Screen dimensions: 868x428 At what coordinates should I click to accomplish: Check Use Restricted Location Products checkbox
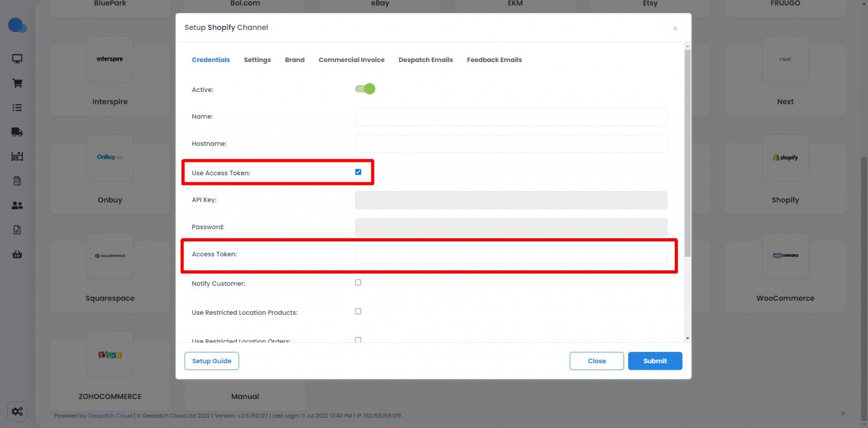click(358, 311)
